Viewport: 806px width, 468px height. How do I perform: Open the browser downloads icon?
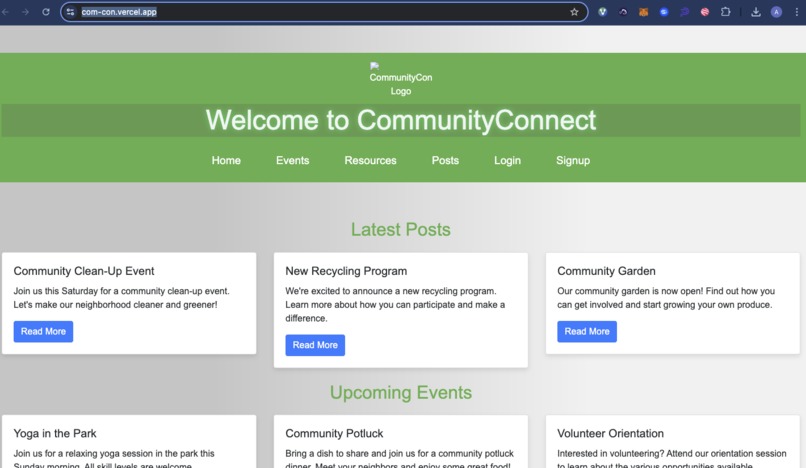756,12
